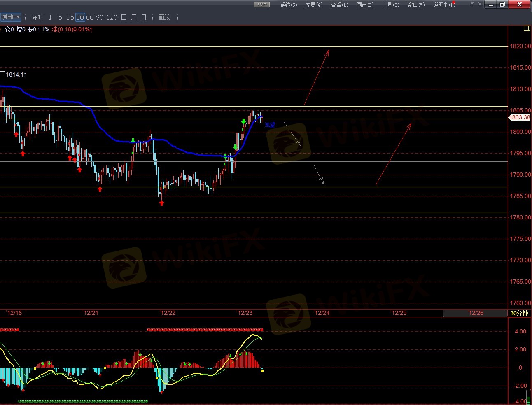Open the 交易(Q) menu
Viewport: 532px width, 405px height.
point(314,5)
